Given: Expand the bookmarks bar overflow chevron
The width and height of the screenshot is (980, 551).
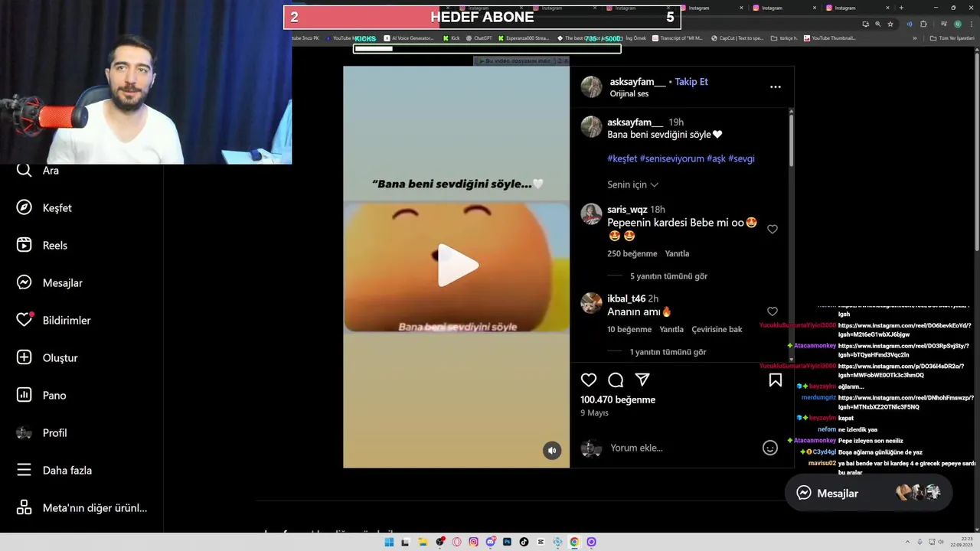Looking at the screenshot, I should tap(914, 38).
